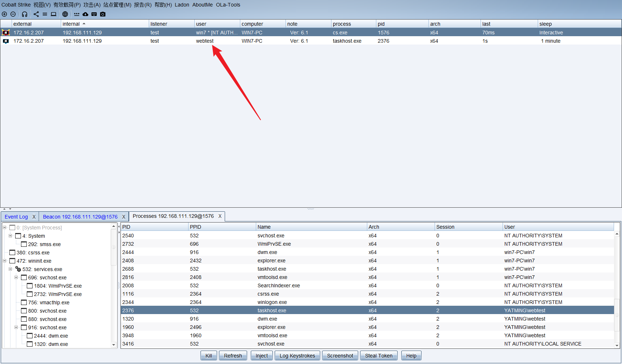The image size is (622, 364).
Task: Click the Log Keystrokes button
Action: 297,356
